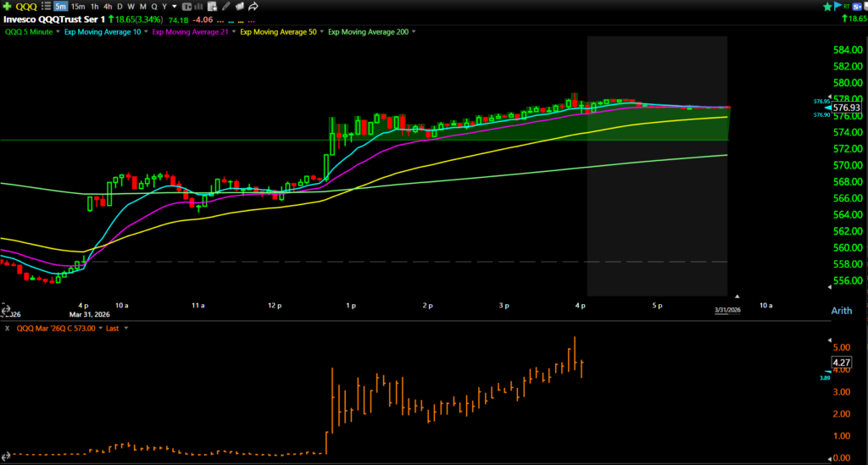Open the symbol list icon next to QQQ
This screenshot has width=868, height=465.
pyautogui.click(x=47, y=7)
